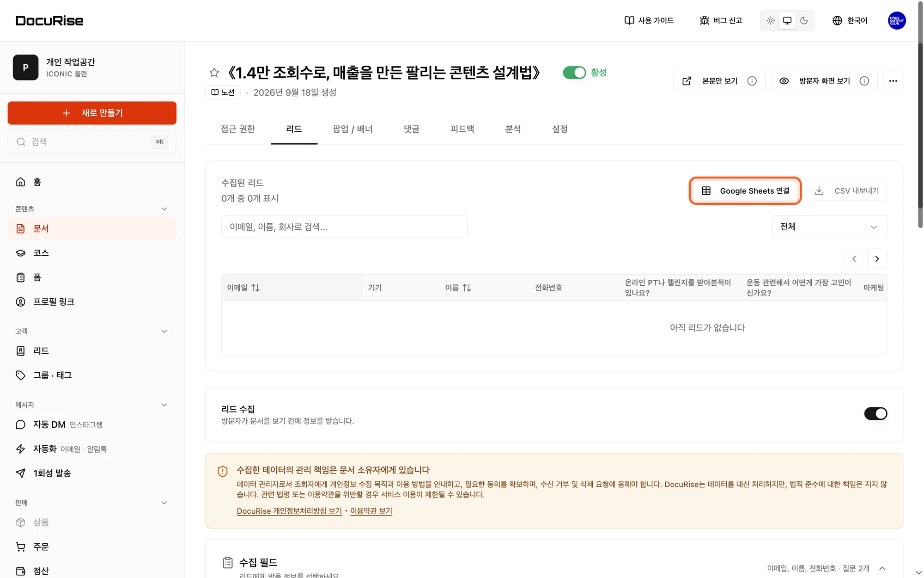Open the user profile avatar
This screenshot has width=924, height=578.
coord(897,20)
